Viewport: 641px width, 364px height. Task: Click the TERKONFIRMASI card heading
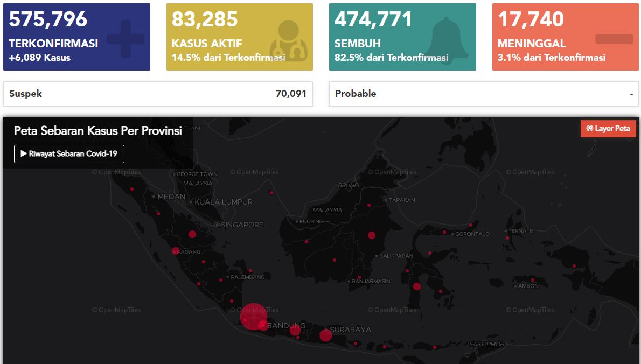tap(53, 43)
